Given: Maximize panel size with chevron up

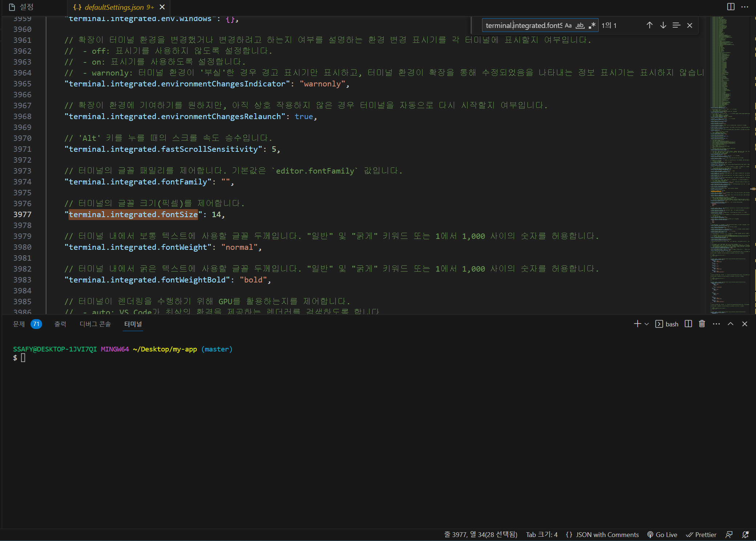Looking at the screenshot, I should 731,324.
